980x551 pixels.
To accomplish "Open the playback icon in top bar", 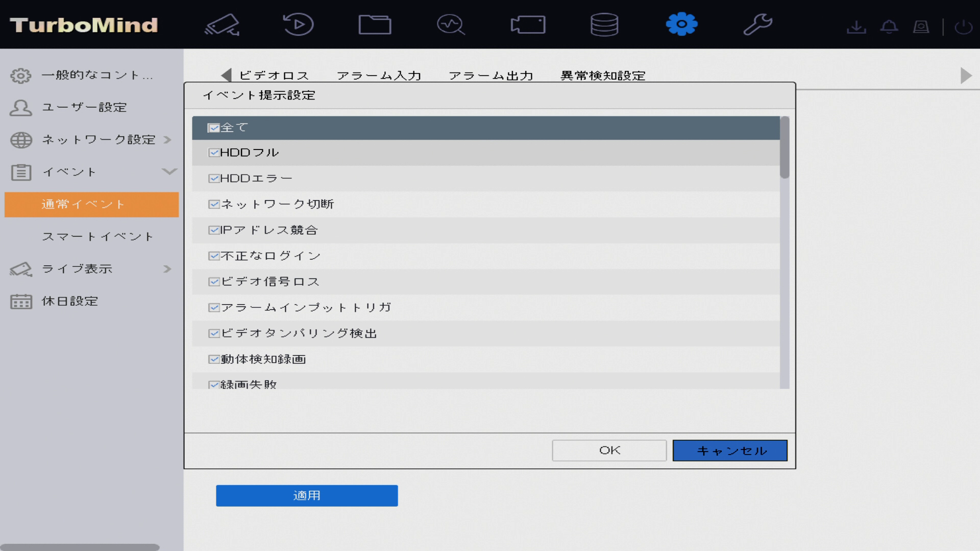I will [x=298, y=24].
